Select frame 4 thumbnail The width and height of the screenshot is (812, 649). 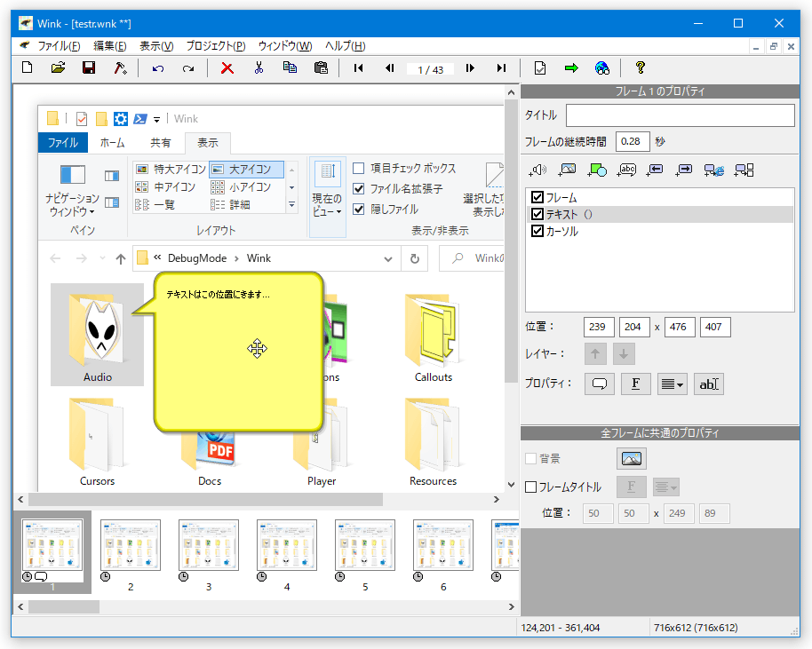[x=287, y=545]
